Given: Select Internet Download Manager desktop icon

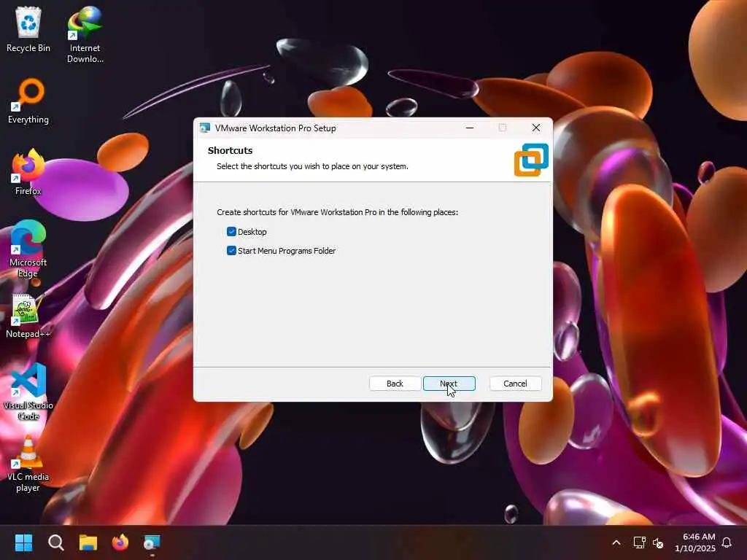Looking at the screenshot, I should click(85, 35).
